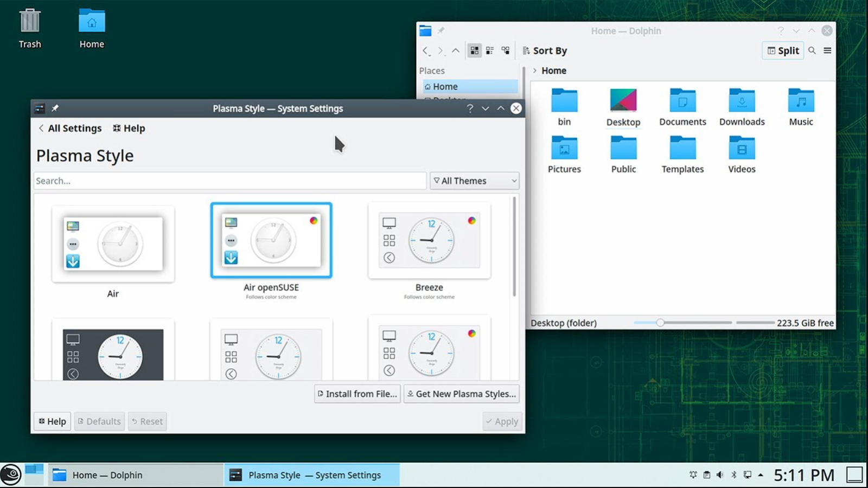868x488 pixels.
Task: Select the Templates folder
Action: pos(682,155)
